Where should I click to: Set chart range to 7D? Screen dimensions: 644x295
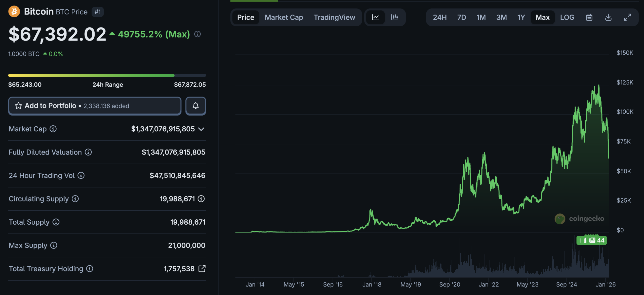[462, 17]
